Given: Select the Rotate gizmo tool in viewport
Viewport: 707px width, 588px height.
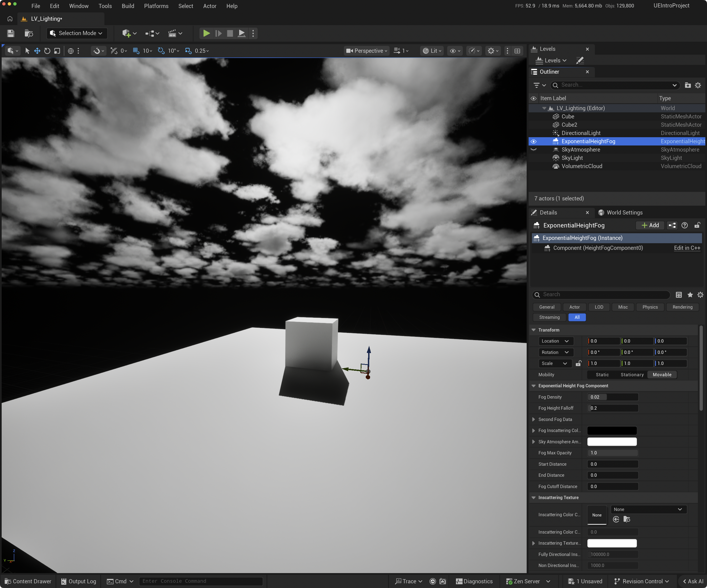Looking at the screenshot, I should (47, 51).
